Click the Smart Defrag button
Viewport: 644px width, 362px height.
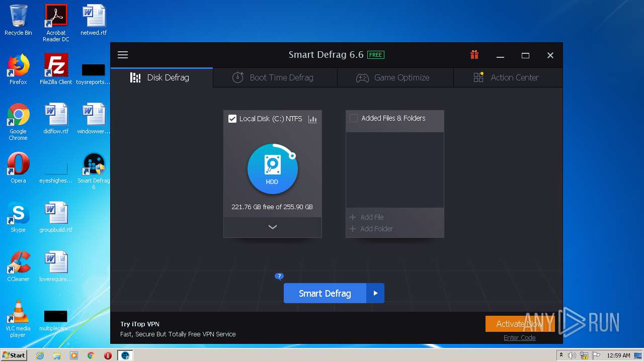(x=325, y=293)
